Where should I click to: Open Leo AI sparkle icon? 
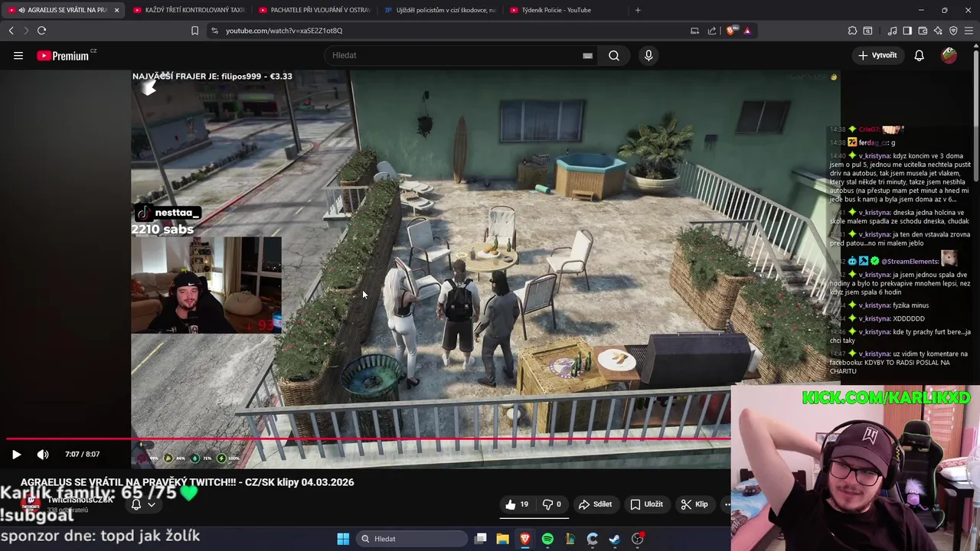point(938,31)
